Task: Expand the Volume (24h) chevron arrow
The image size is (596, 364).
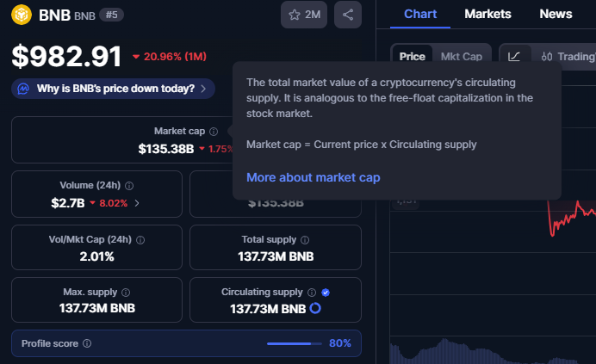Action: (137, 203)
